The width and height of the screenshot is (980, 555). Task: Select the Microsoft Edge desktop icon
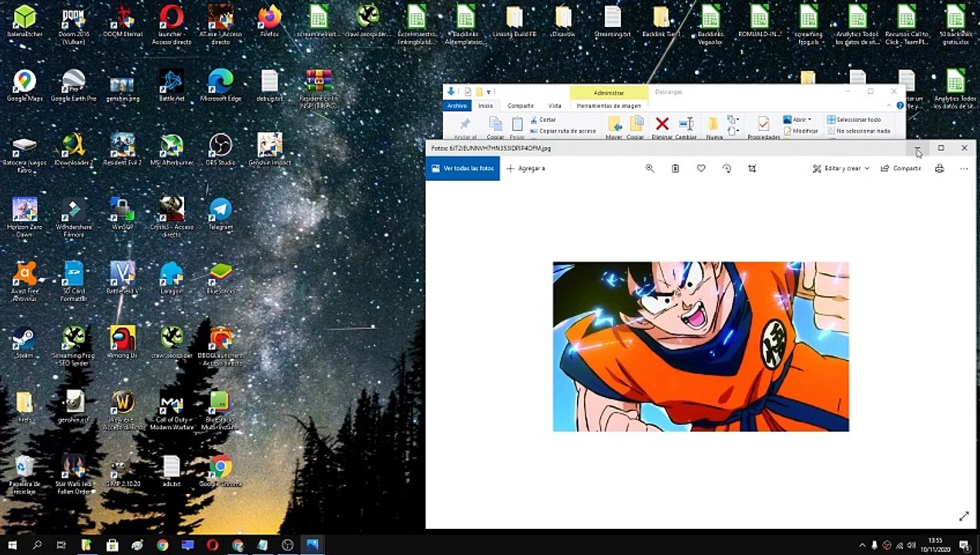(220, 86)
